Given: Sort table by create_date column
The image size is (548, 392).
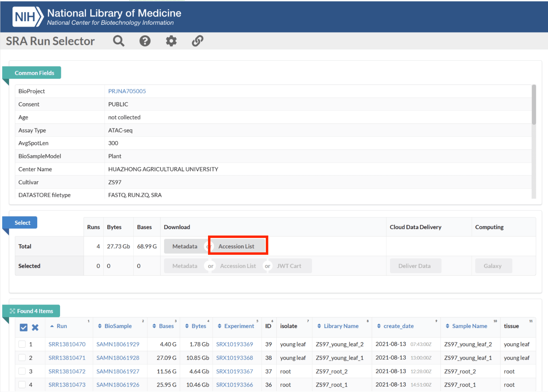Looking at the screenshot, I should pos(398,326).
